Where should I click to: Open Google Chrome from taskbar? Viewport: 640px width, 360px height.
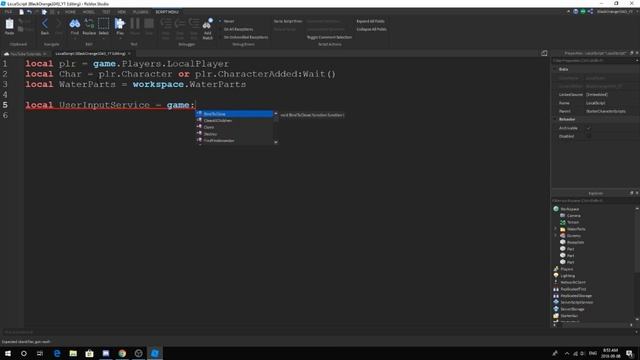click(x=122, y=353)
